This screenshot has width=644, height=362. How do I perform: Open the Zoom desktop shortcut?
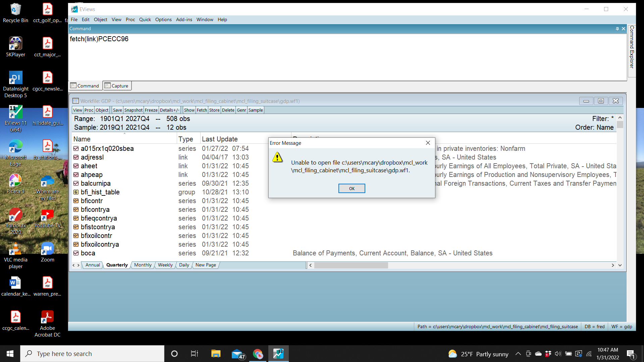pos(47,252)
